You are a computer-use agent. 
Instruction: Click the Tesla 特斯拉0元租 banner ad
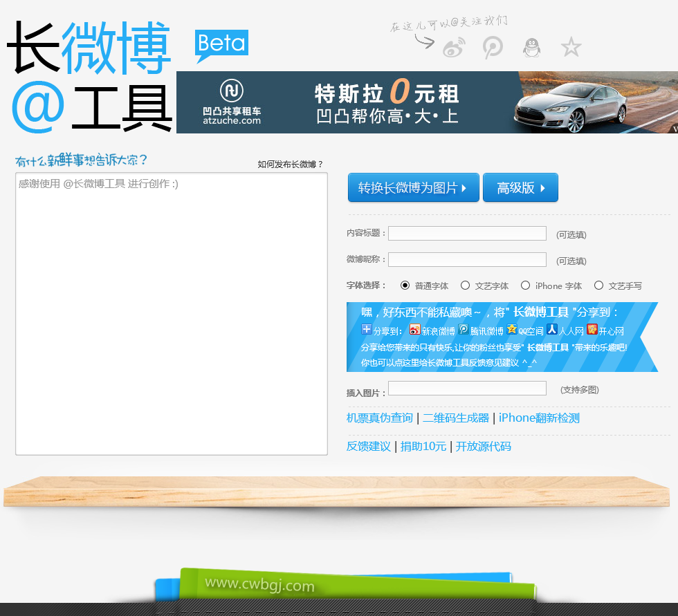(x=428, y=102)
